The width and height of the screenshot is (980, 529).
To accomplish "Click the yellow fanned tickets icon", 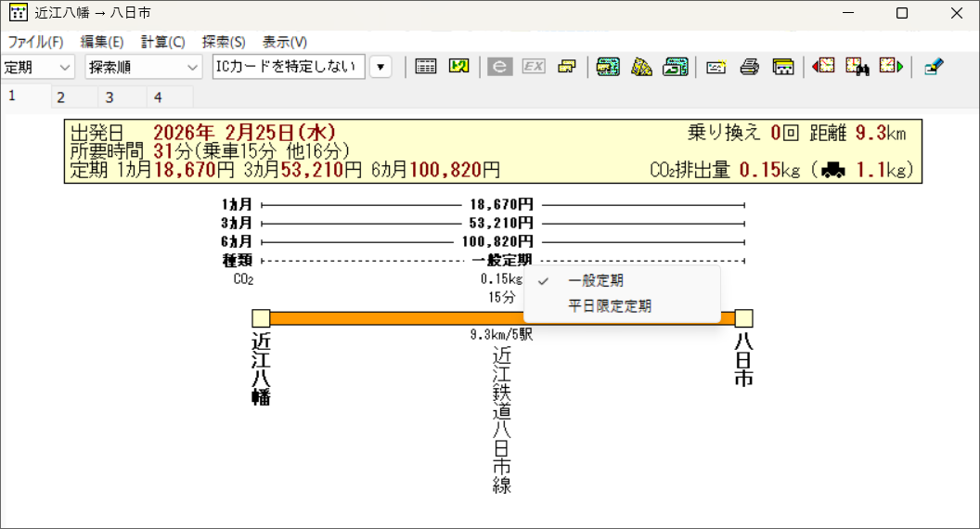I will [x=641, y=66].
